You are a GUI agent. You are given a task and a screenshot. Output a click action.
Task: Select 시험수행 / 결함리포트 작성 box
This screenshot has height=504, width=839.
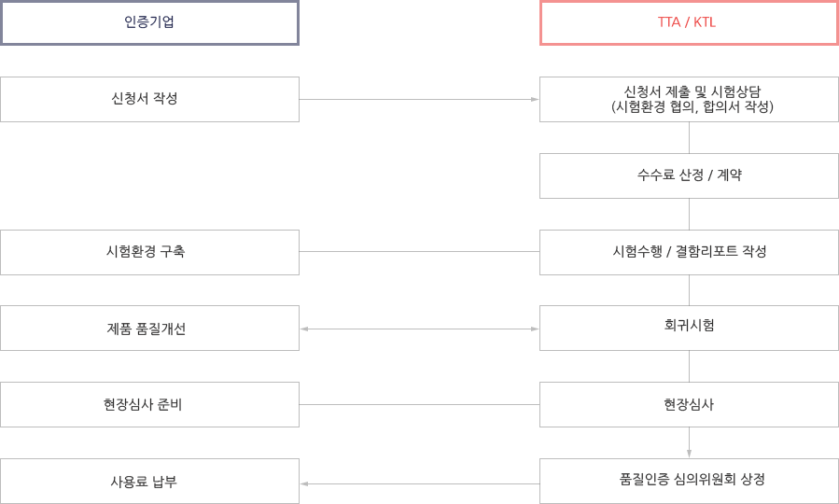689,253
